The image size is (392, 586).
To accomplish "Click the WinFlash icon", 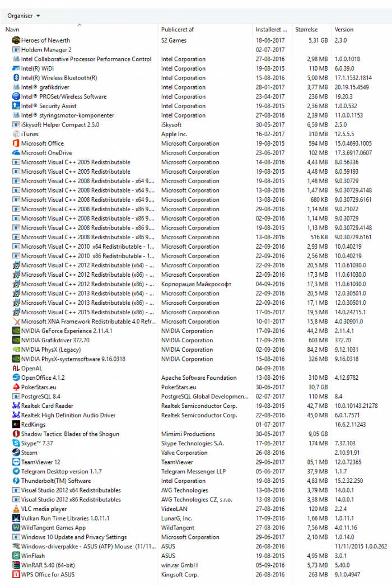I will (16, 556).
